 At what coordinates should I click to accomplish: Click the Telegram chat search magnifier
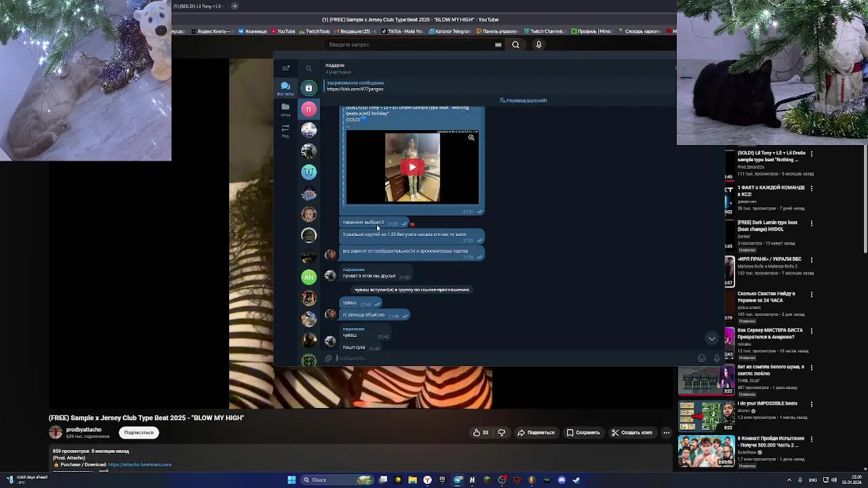click(x=309, y=68)
